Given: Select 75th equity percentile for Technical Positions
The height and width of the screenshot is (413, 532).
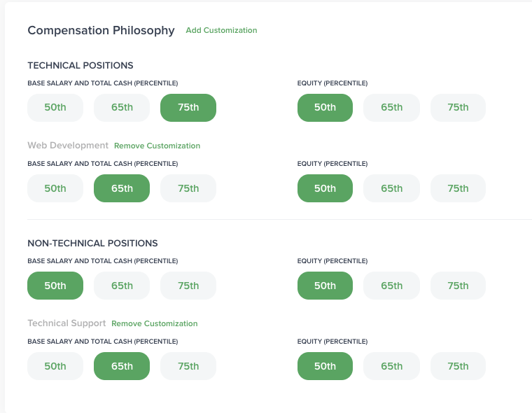Looking at the screenshot, I should click(x=458, y=108).
